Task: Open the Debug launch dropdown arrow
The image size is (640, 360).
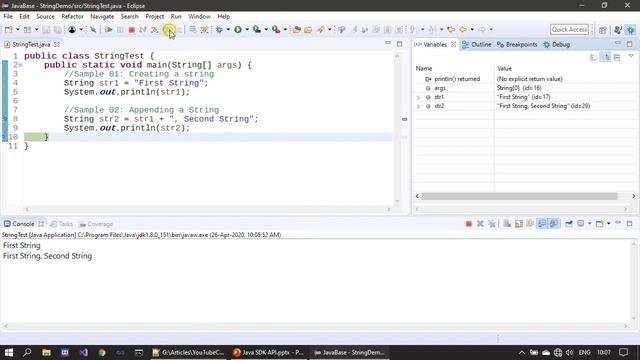Action: [228, 29]
